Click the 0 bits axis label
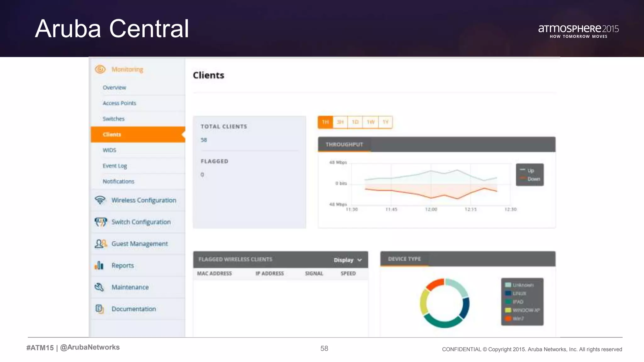 pos(341,183)
